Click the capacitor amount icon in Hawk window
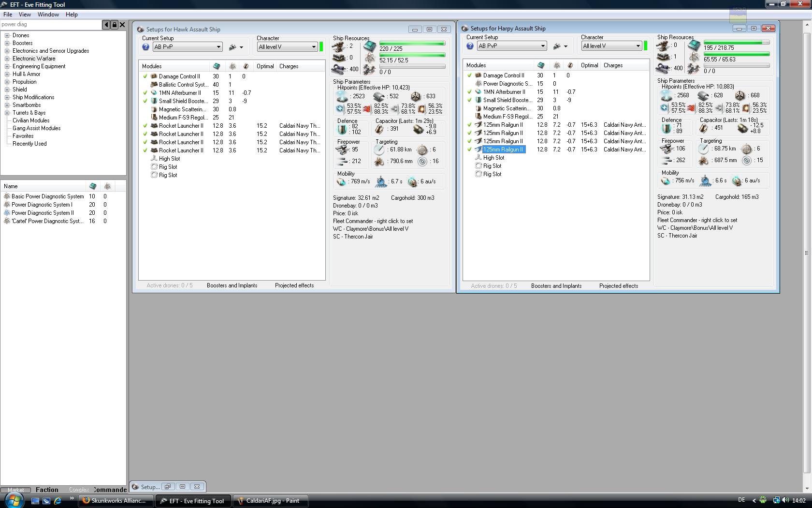 pyautogui.click(x=379, y=129)
